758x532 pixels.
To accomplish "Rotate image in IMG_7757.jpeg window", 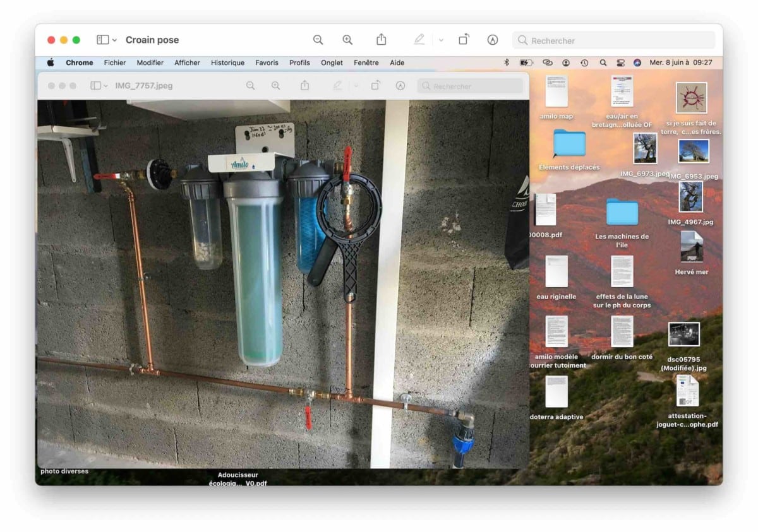I will tap(376, 85).
